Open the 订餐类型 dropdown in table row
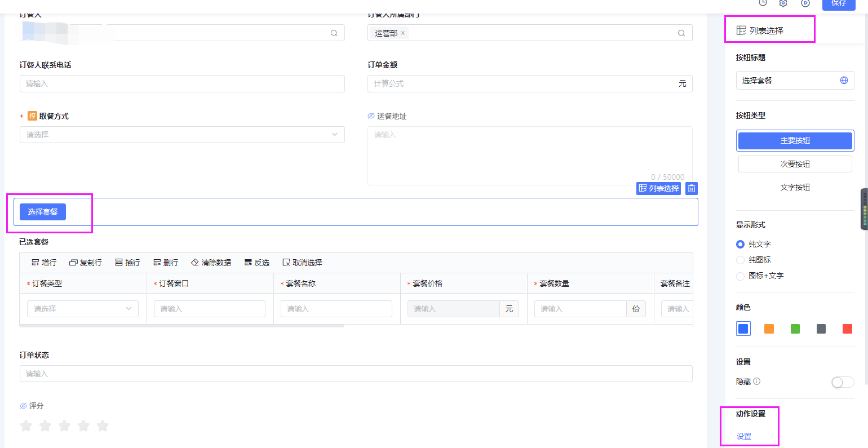 tap(83, 309)
